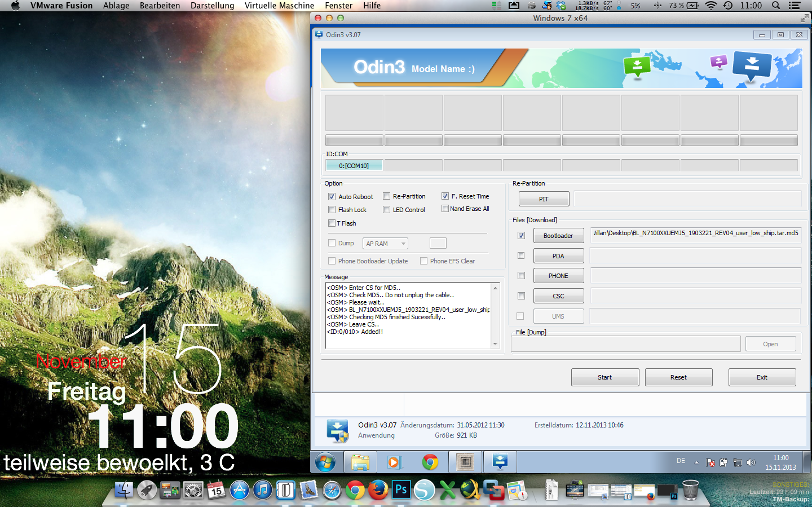Click the 0:[COM10] ID:COM slot
812x507 pixels.
(354, 166)
